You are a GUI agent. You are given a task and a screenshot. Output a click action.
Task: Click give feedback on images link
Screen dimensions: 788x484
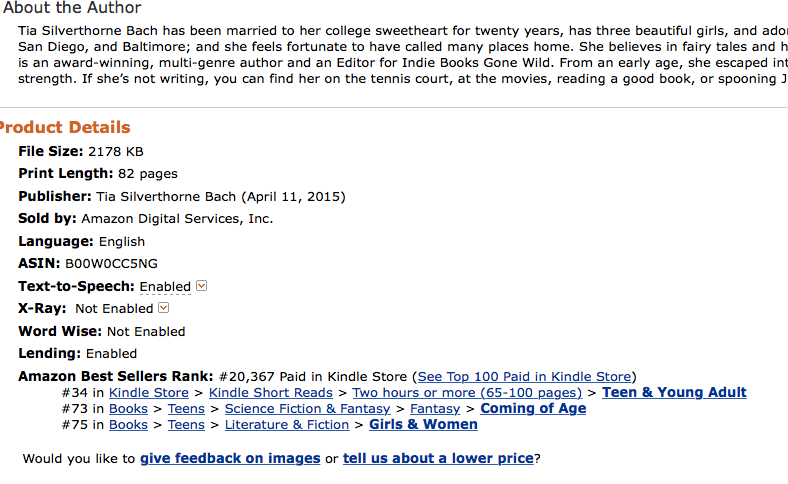230,459
